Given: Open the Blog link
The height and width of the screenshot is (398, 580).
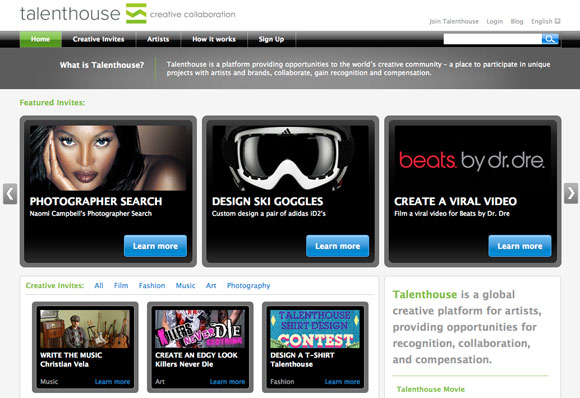Looking at the screenshot, I should click(x=517, y=21).
